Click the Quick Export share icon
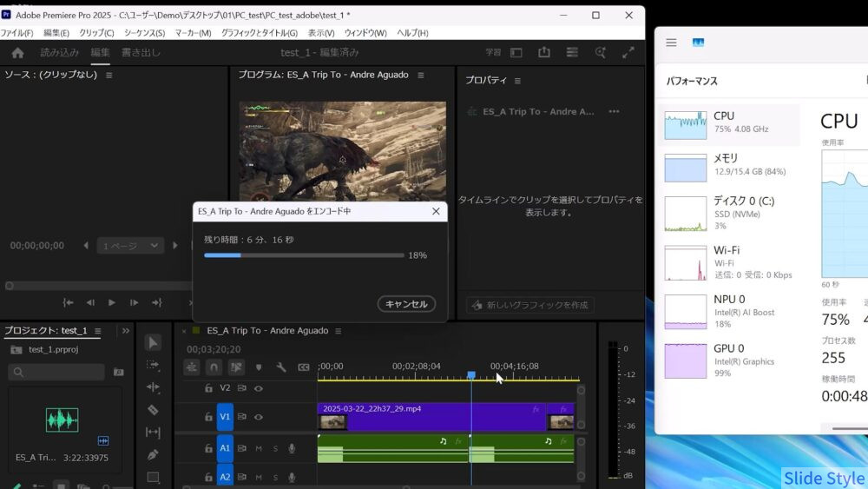868x489 pixels. point(544,53)
